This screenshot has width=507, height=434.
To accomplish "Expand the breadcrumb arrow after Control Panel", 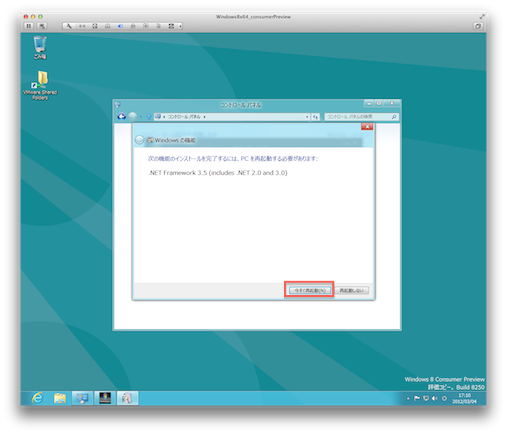I will [204, 117].
